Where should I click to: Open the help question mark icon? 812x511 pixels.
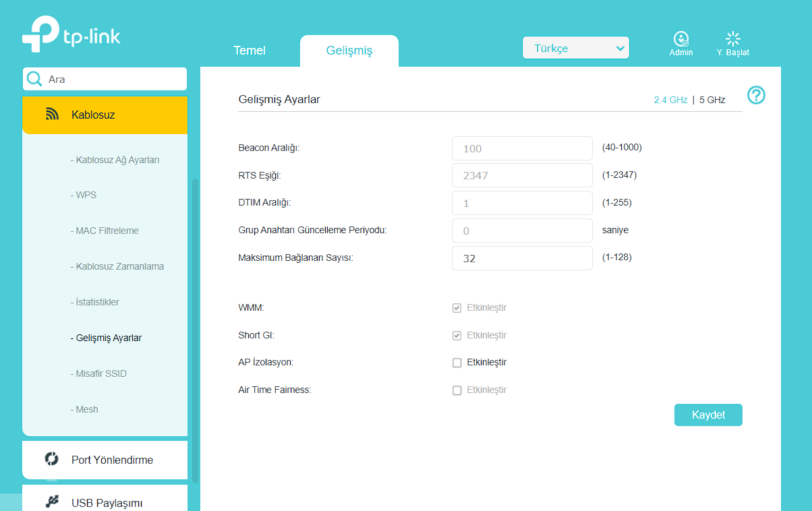click(x=757, y=96)
